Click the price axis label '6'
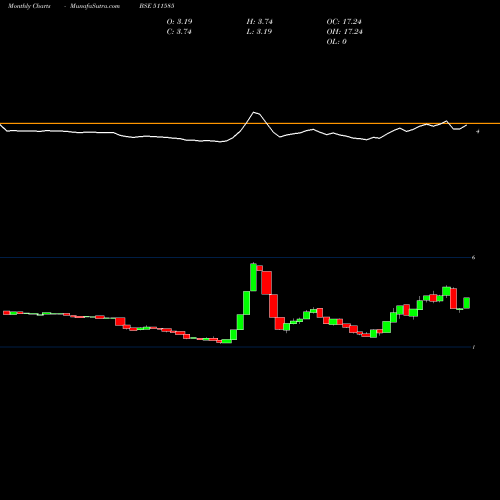500x500 pixels. coord(473,257)
